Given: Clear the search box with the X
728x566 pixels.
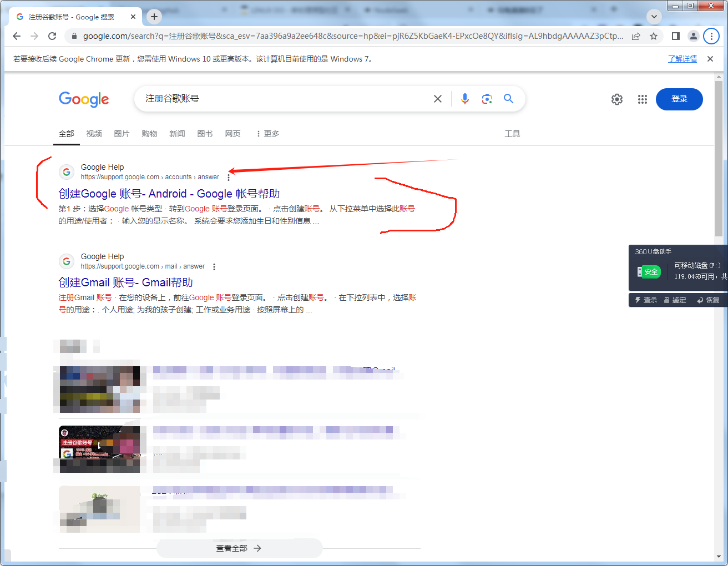Looking at the screenshot, I should (x=437, y=98).
